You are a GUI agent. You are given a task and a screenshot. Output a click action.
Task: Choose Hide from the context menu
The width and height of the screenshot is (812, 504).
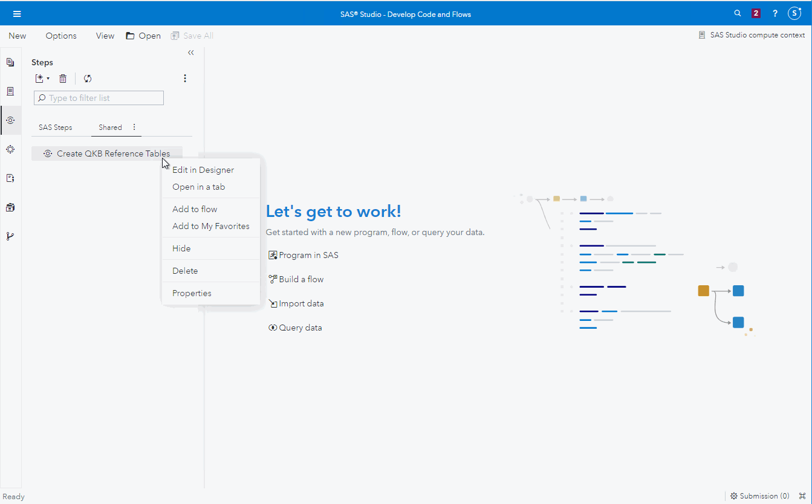(211, 248)
